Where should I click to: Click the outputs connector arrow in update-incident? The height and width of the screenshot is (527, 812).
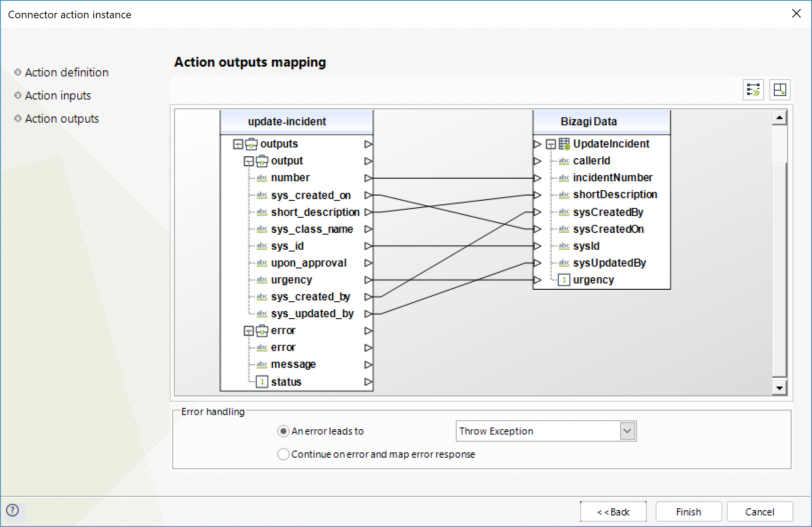[x=368, y=144]
